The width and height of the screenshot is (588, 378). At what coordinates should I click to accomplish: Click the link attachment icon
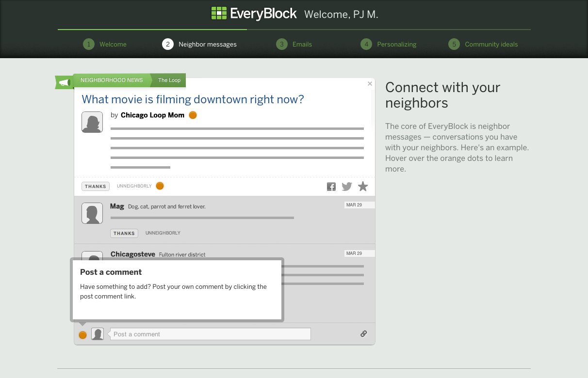(363, 333)
